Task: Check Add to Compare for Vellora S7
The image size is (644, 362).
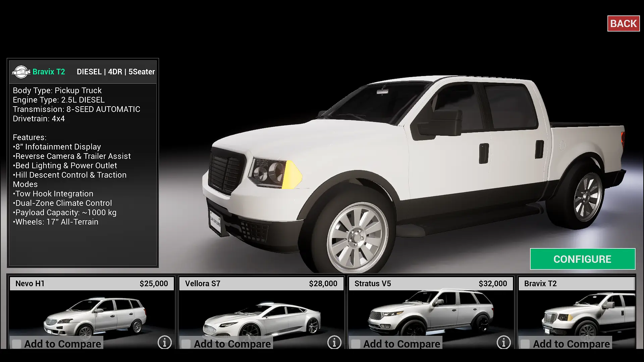Action: [186, 344]
